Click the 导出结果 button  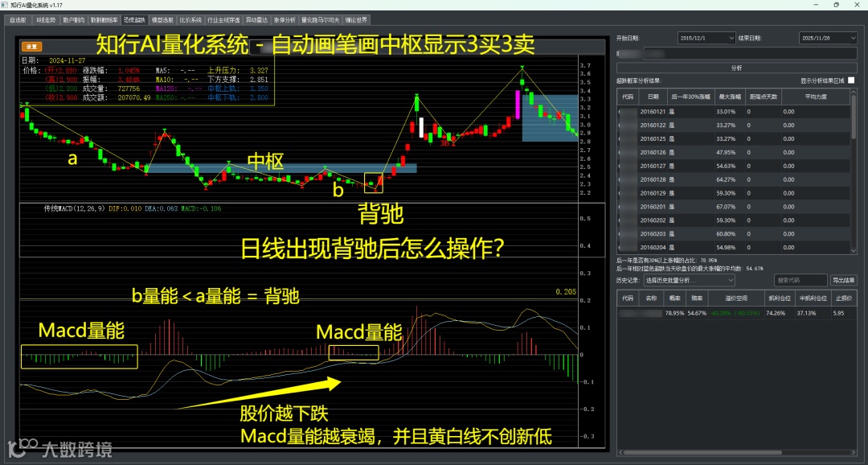coord(843,281)
